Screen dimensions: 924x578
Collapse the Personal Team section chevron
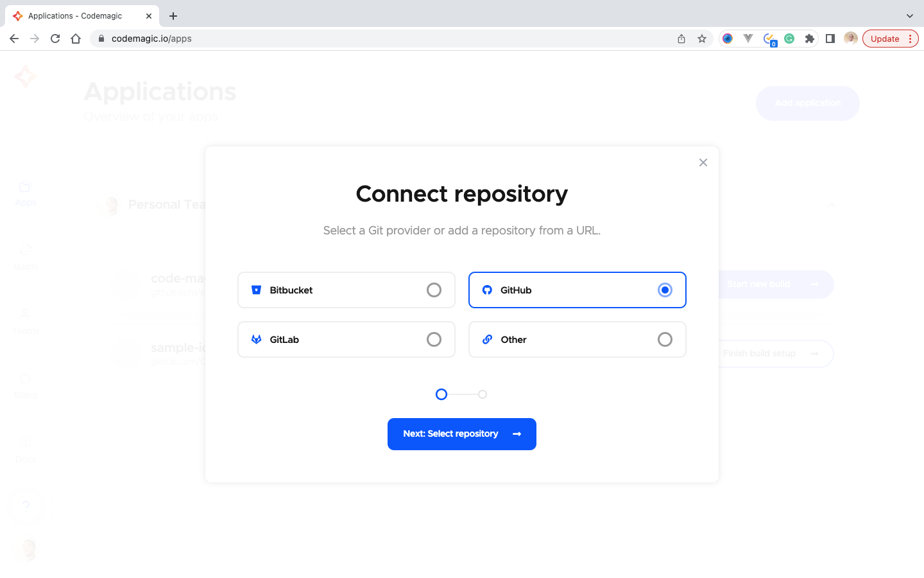point(832,205)
